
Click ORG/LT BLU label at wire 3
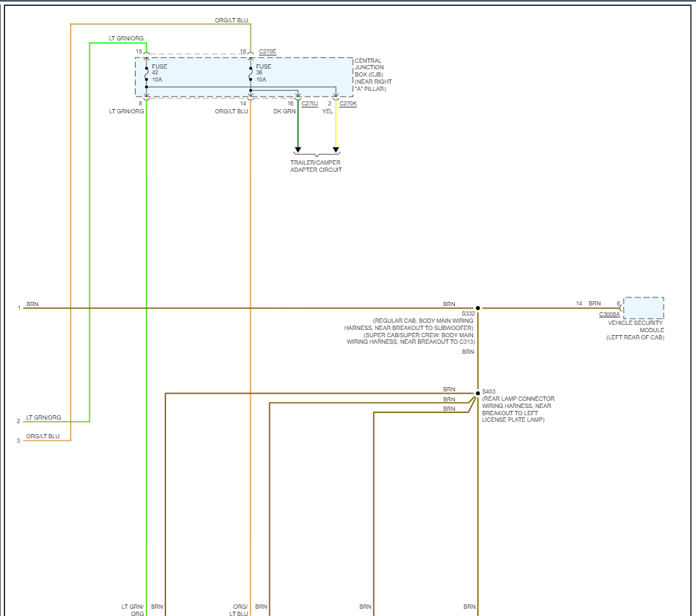point(43,437)
